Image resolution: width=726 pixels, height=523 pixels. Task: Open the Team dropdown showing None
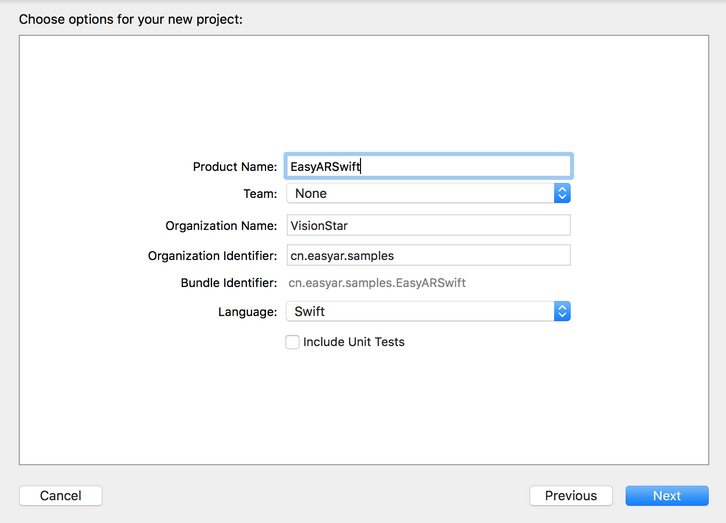420,193
